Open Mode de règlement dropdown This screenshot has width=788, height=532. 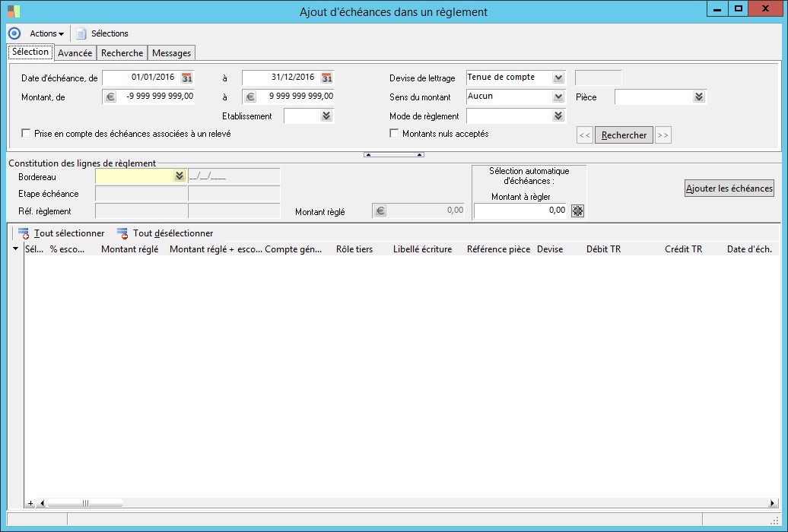click(558, 116)
